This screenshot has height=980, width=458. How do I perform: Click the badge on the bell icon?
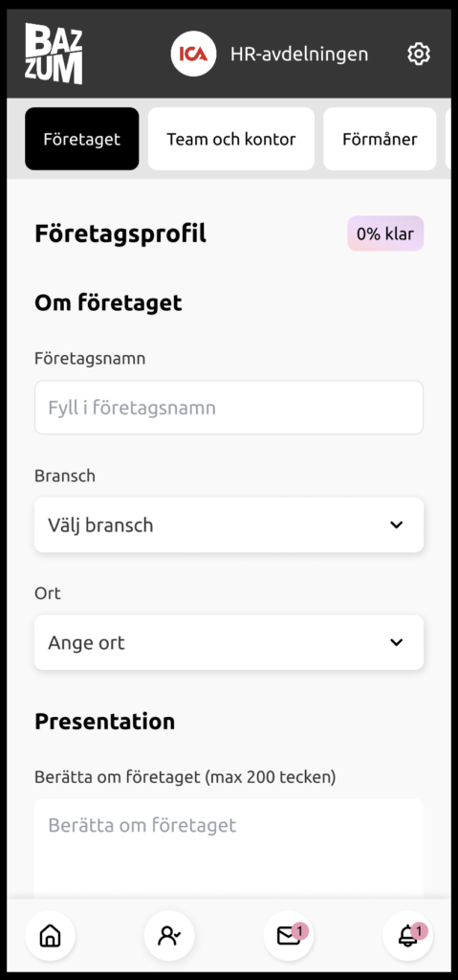[x=419, y=931]
